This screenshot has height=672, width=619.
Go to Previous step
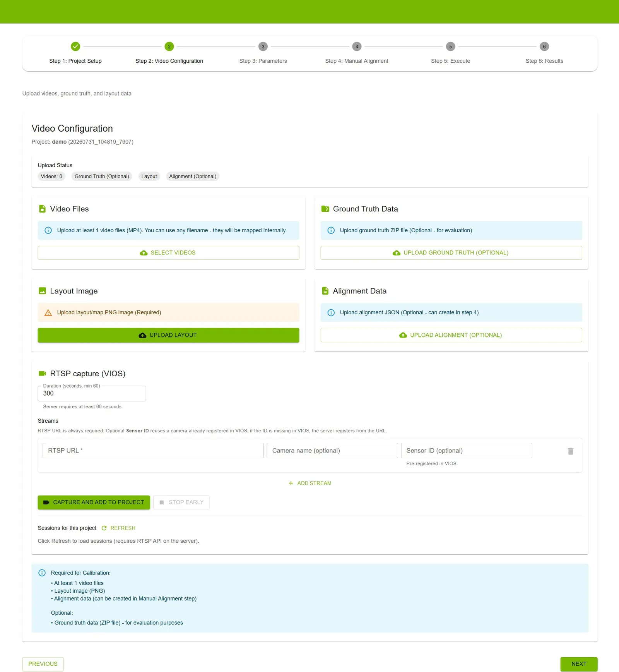[43, 664]
